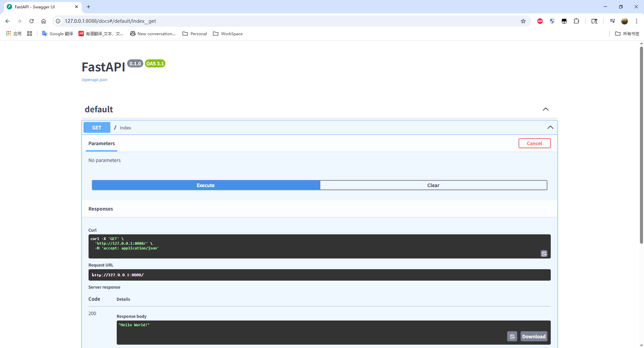644x348 pixels.
Task: Click the No parameters text
Action: click(x=104, y=160)
